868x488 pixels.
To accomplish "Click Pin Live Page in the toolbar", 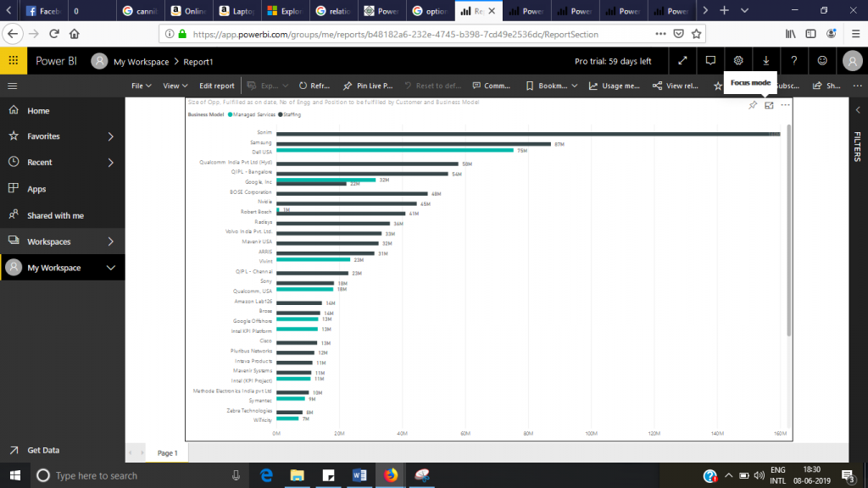I will pos(368,86).
